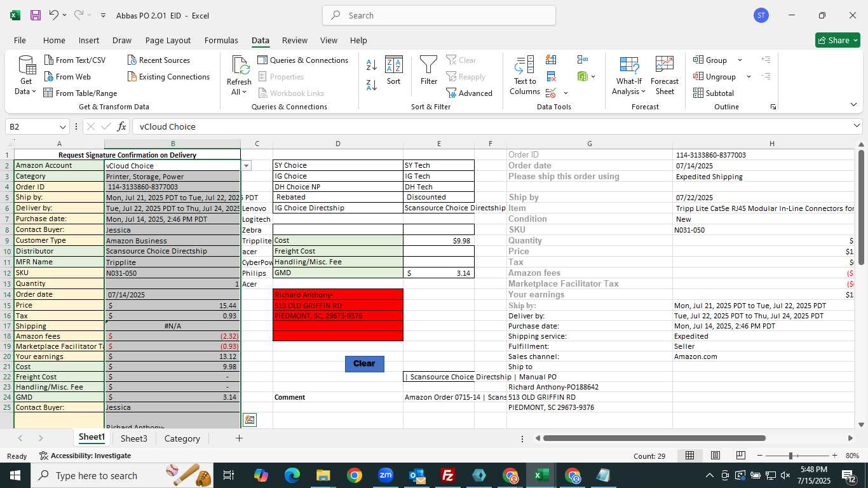Open Data Validation dropdown arrow
The height and width of the screenshot is (488, 868).
[x=566, y=93]
